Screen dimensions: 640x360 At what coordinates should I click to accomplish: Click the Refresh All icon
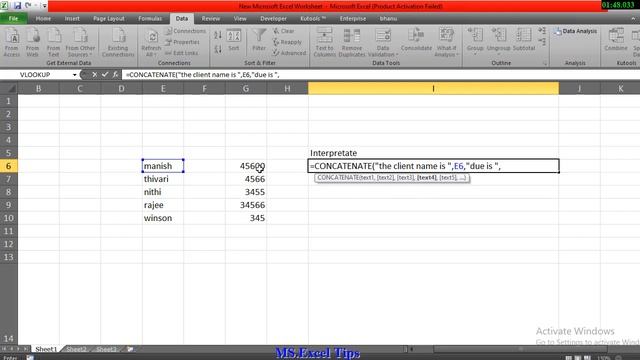(151, 42)
